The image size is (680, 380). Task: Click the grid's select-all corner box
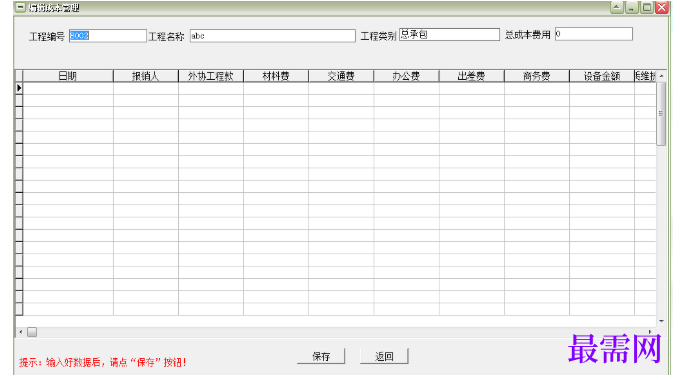19,76
